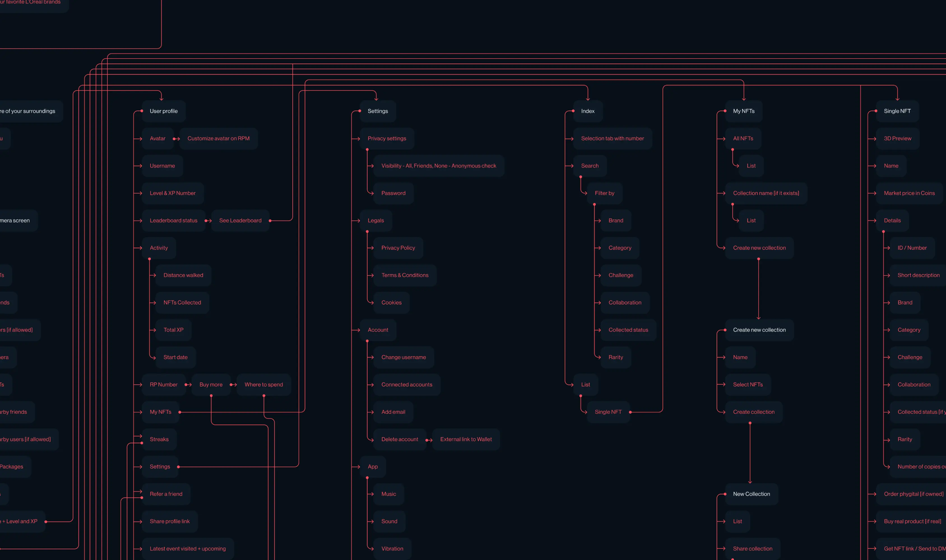Select the Share profile link node
The image size is (946, 560).
pos(170,522)
